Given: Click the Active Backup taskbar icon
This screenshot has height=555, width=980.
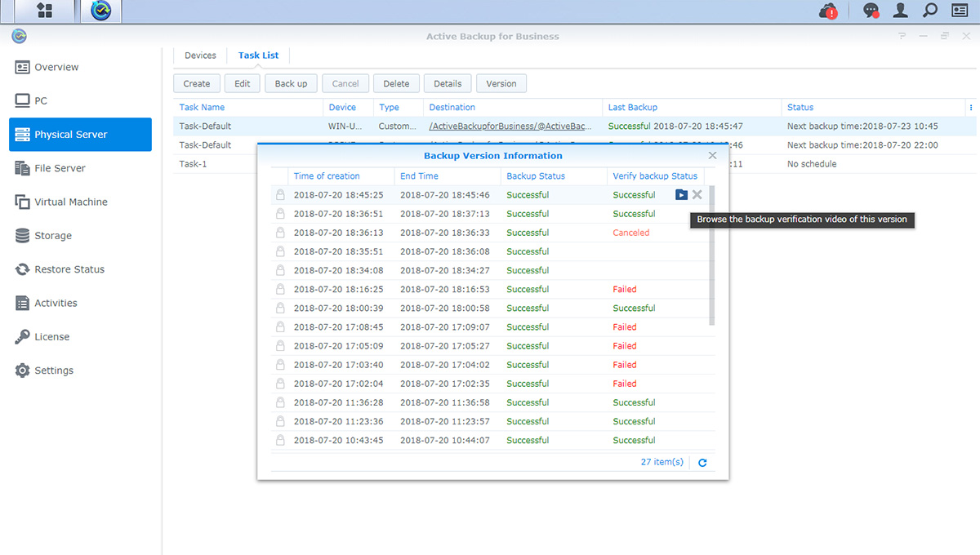Looking at the screenshot, I should click(100, 11).
